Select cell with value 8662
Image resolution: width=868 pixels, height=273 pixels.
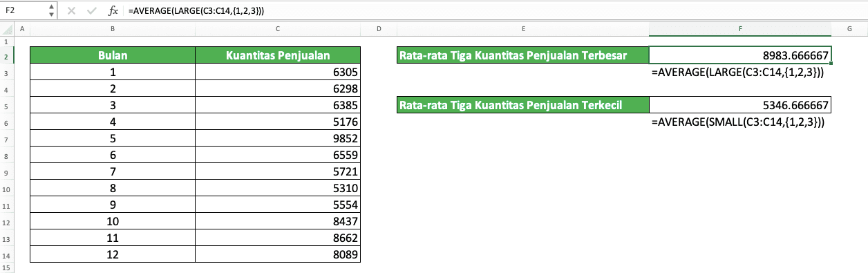[278, 238]
